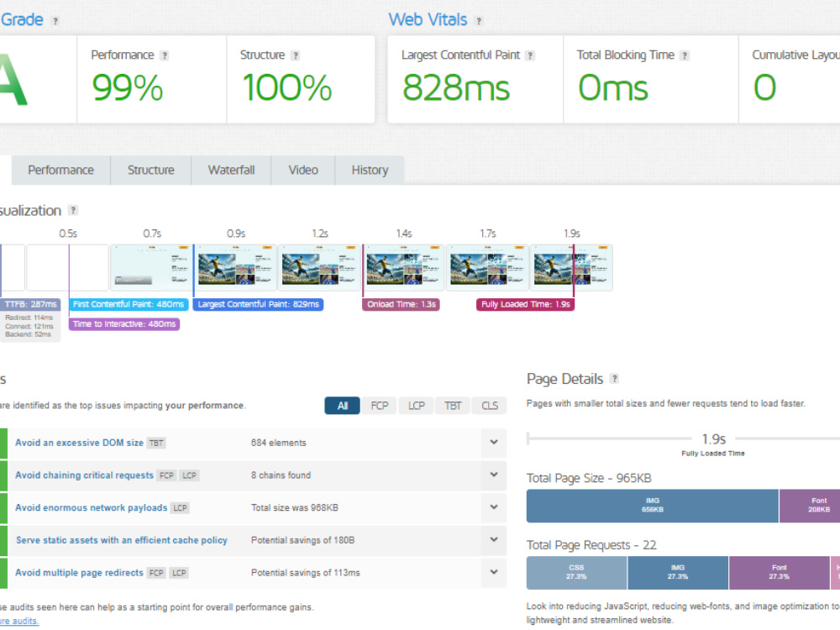The width and height of the screenshot is (840, 630).
Task: Click the help icon beside Structure score
Action: coord(295,55)
